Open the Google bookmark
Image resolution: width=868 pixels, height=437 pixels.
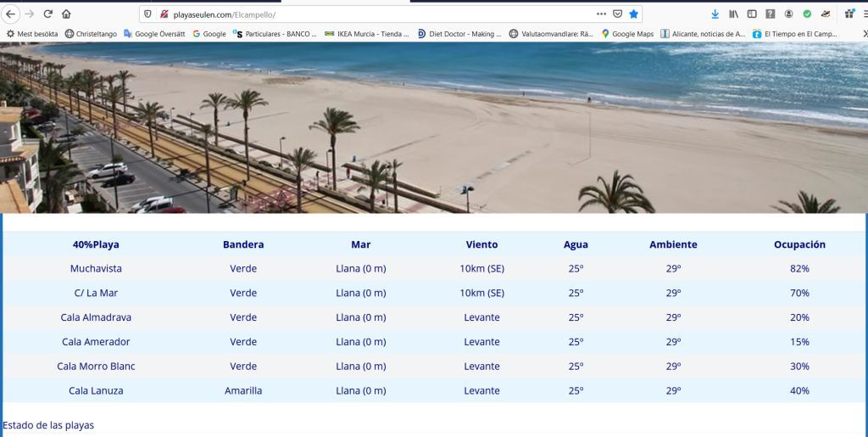[x=209, y=34]
